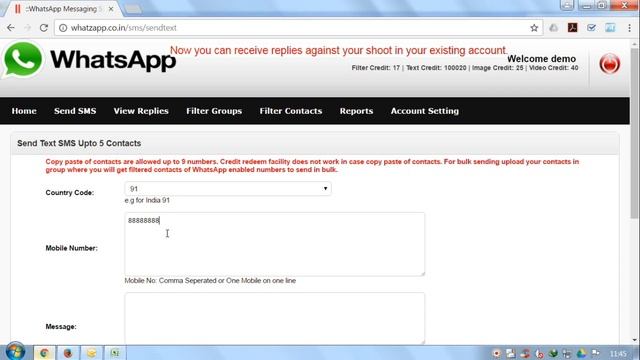Viewport: 640px width, 360px height.
Task: Open Filter Contacts menu item
Action: coord(291,111)
